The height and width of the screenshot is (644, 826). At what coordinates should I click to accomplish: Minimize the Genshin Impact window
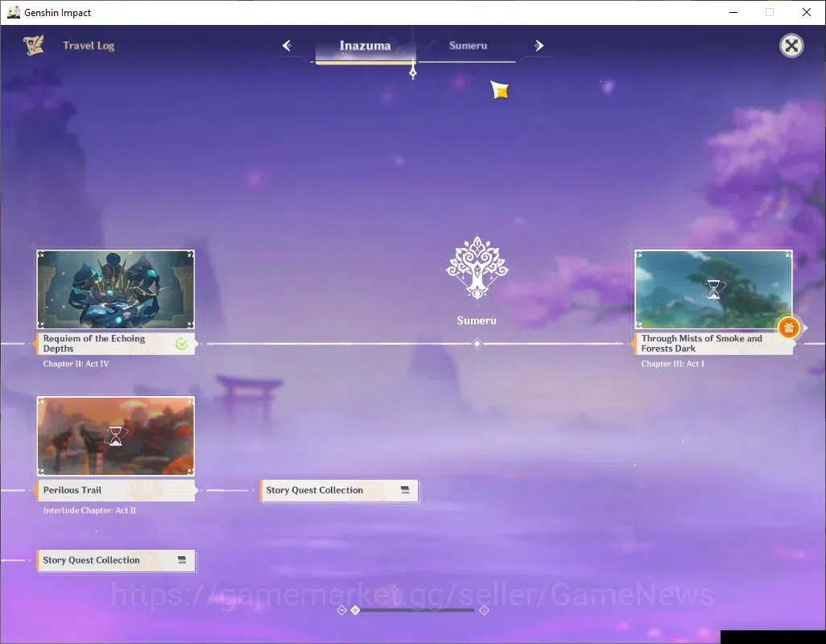click(733, 12)
